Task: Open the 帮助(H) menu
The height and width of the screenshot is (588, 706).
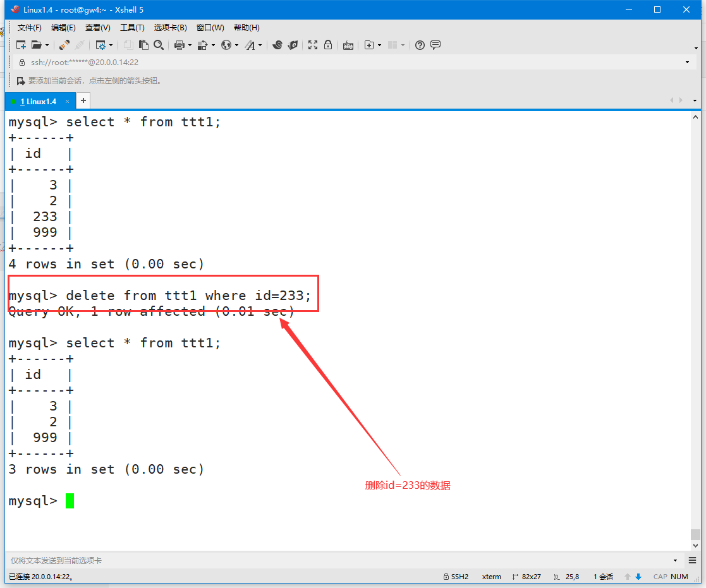Action: coord(246,27)
